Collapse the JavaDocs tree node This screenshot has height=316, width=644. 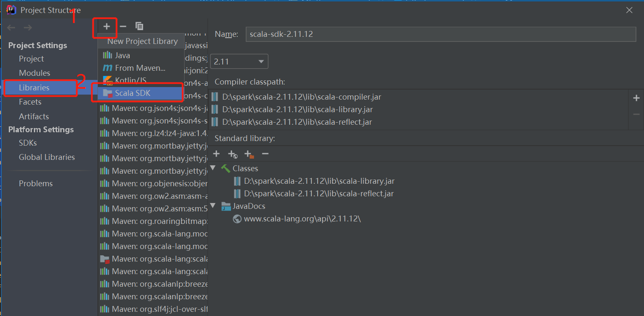pyautogui.click(x=213, y=206)
